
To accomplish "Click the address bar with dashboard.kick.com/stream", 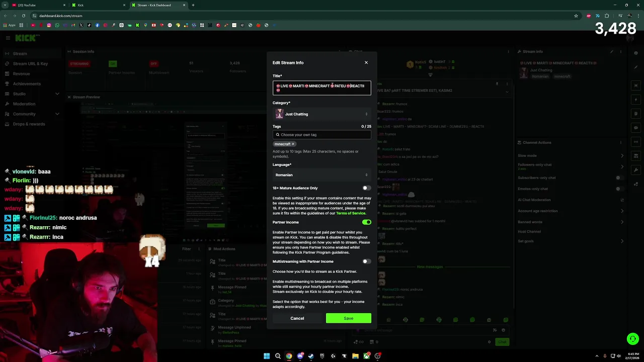I will click(302, 16).
